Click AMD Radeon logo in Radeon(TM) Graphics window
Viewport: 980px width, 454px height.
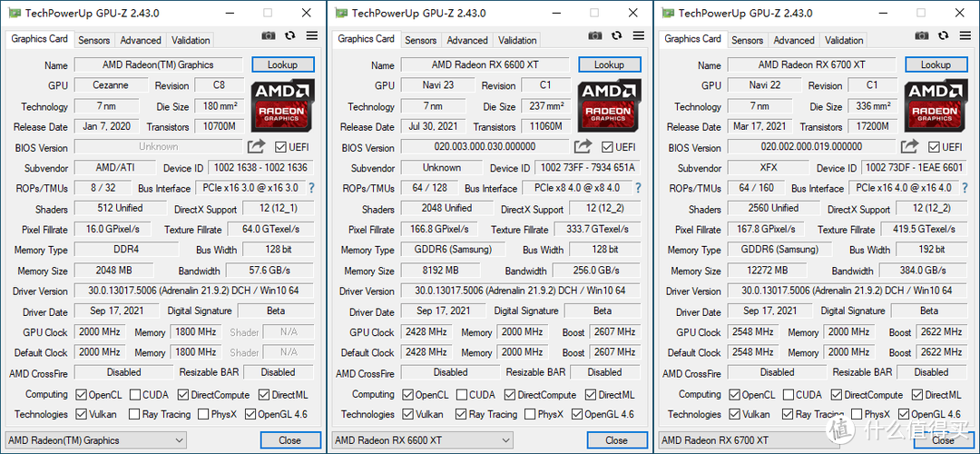pyautogui.click(x=283, y=104)
